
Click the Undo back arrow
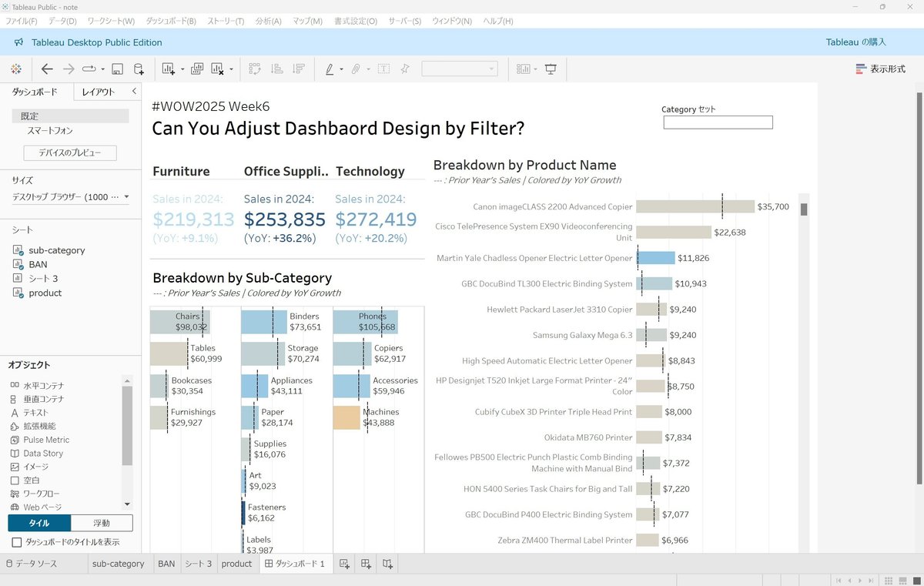pyautogui.click(x=47, y=69)
